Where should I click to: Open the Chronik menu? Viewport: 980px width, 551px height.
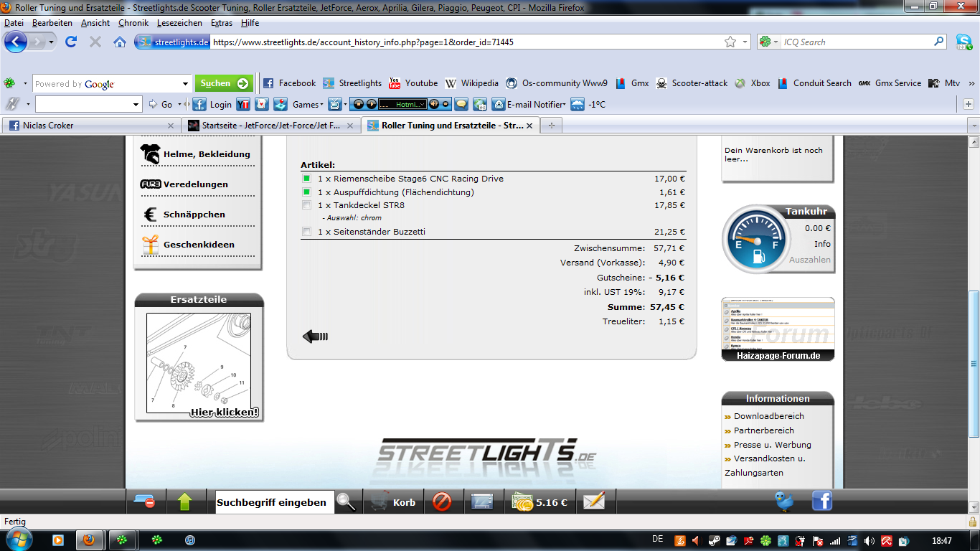click(133, 23)
